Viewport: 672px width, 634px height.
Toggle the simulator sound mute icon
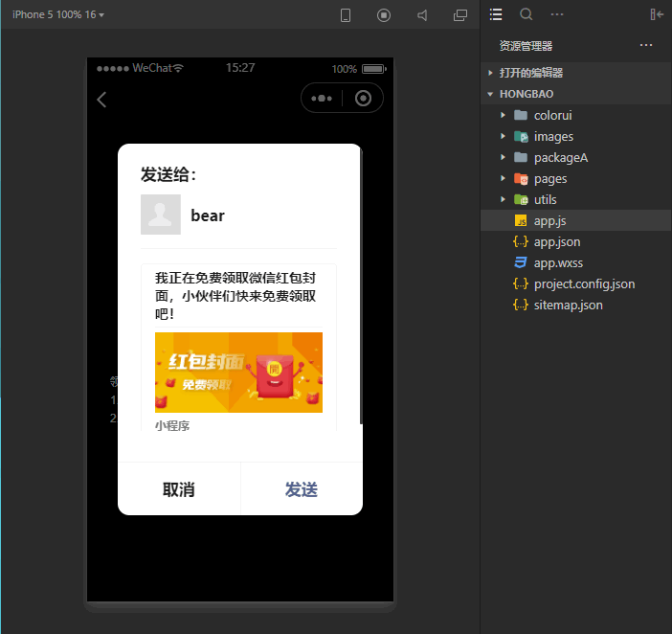pyautogui.click(x=422, y=15)
